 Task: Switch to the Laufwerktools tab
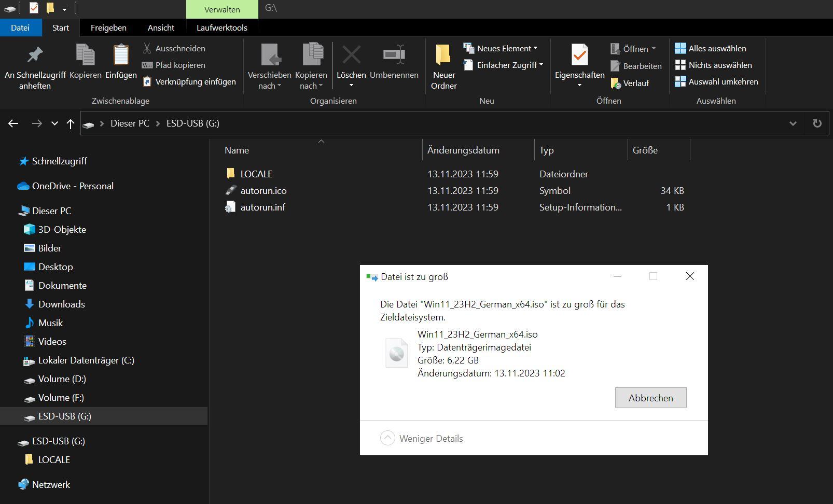click(222, 27)
